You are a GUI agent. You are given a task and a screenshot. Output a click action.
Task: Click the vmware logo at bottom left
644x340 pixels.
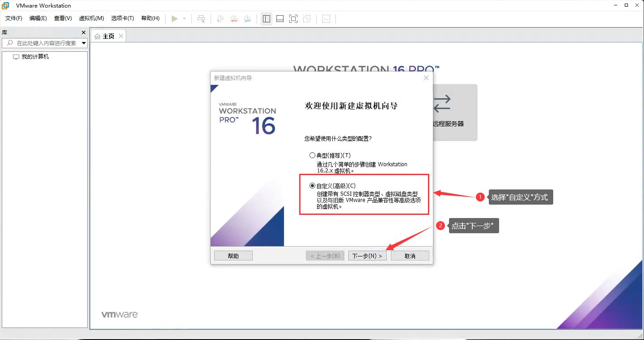coord(119,315)
